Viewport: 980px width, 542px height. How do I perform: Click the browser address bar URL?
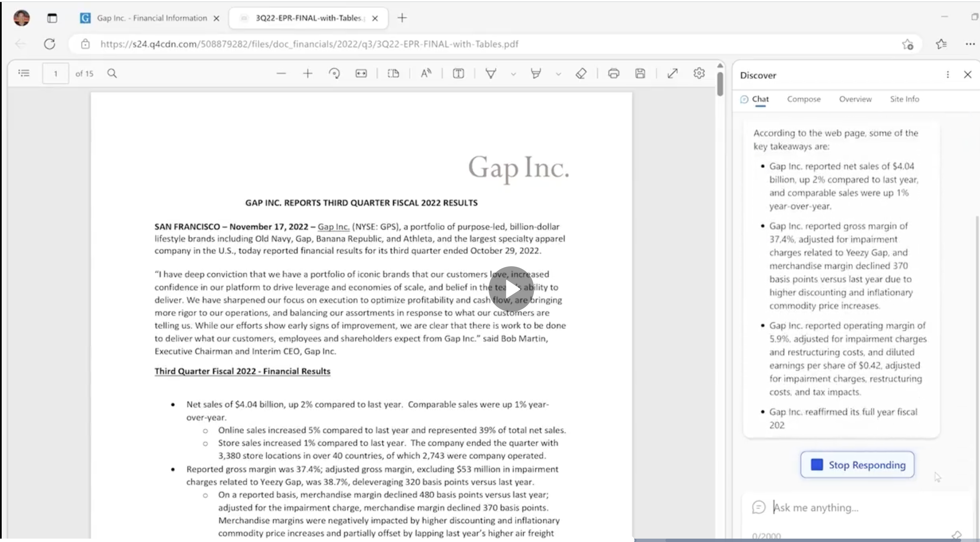click(309, 44)
